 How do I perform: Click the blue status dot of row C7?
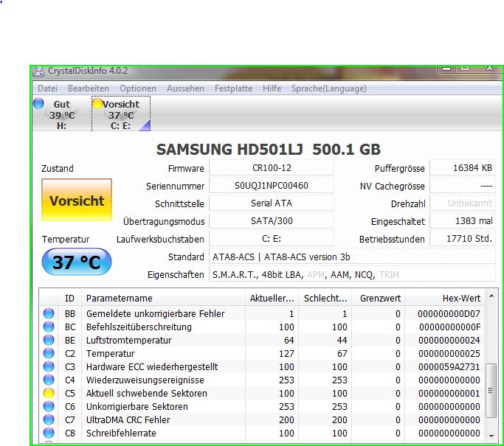[49, 419]
